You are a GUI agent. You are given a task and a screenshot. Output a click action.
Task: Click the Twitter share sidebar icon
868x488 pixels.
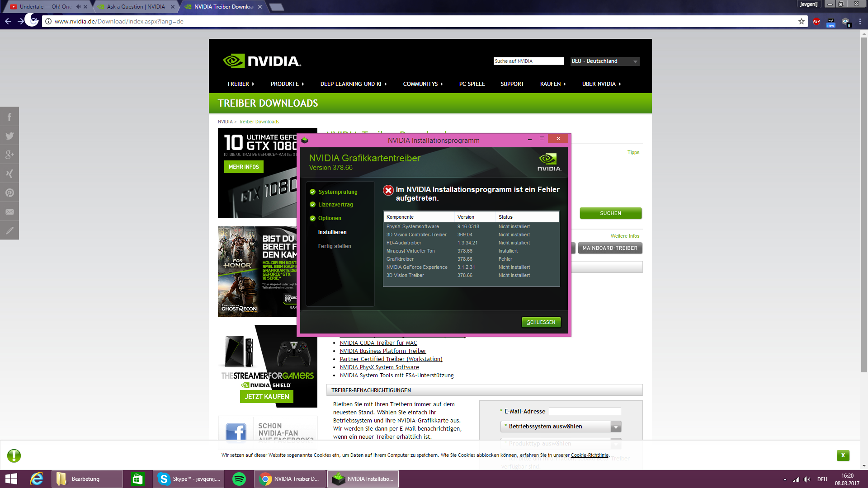(x=9, y=136)
